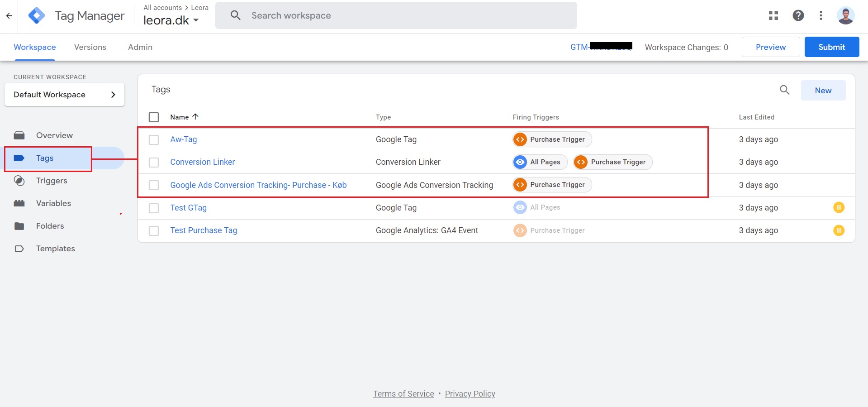Viewport: 868px width, 407px height.
Task: Click the Type column header
Action: click(383, 117)
